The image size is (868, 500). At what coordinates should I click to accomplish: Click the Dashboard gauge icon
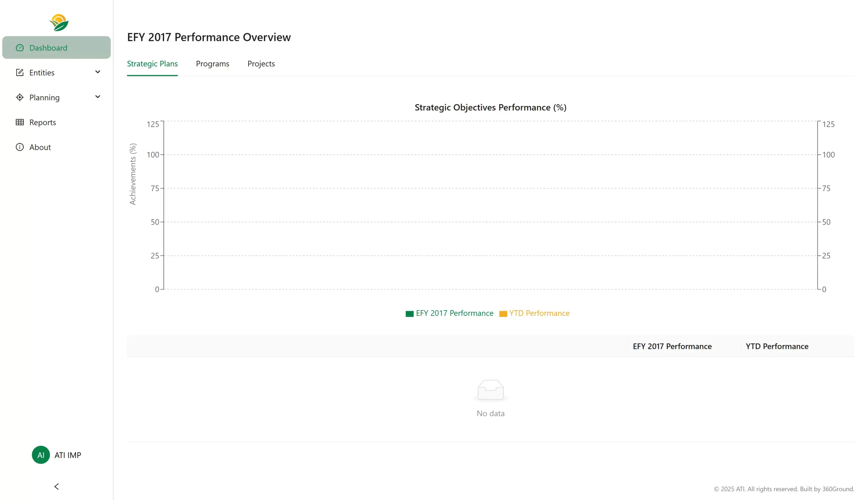20,48
